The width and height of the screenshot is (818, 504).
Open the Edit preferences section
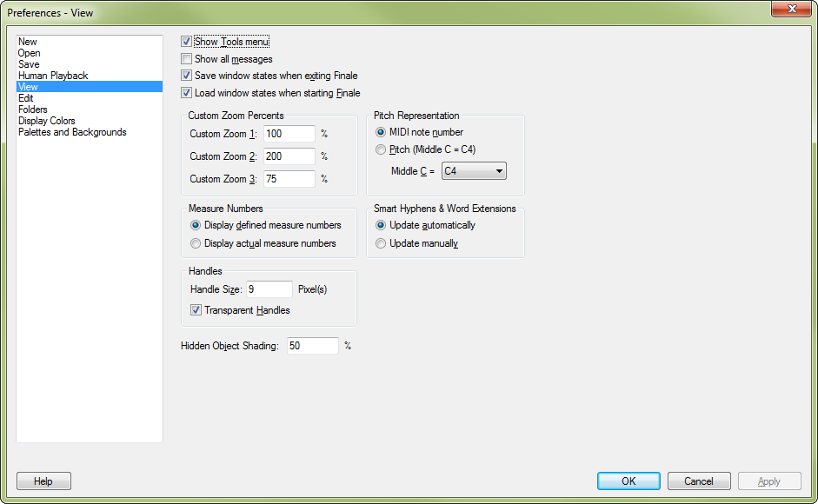pyautogui.click(x=27, y=97)
